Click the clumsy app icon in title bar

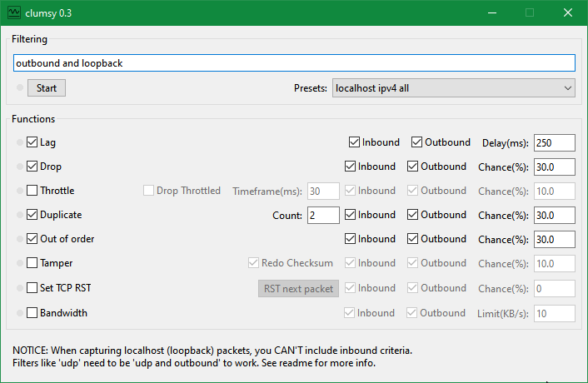(x=14, y=12)
